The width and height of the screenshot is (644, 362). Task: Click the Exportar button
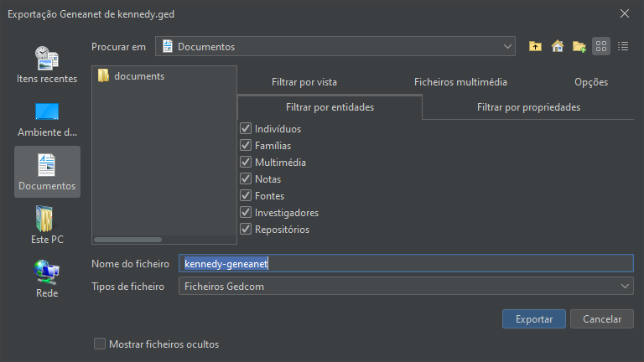tap(534, 319)
